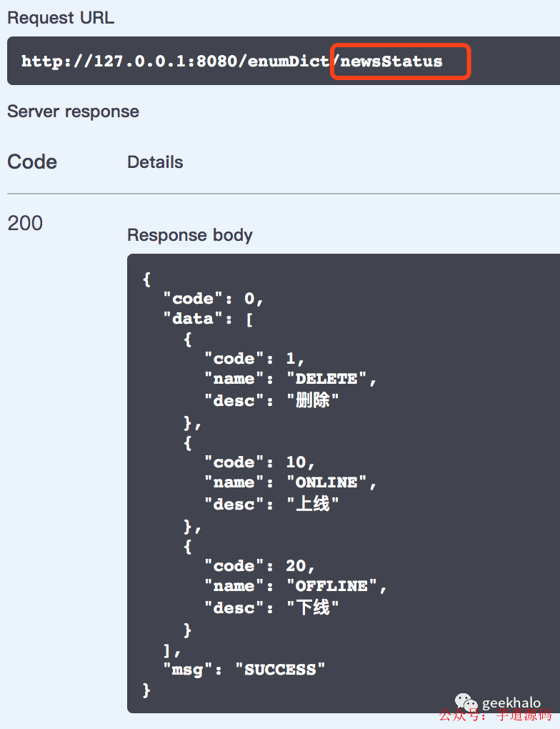Click the top-level "code": 0 line
This screenshot has height=729, width=560.
[x=214, y=299]
